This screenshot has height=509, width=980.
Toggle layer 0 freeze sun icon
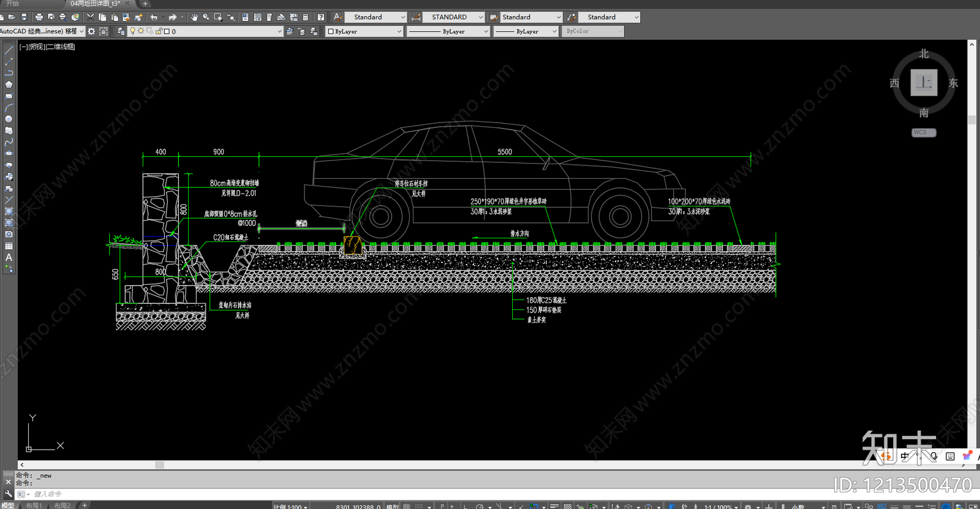click(141, 31)
